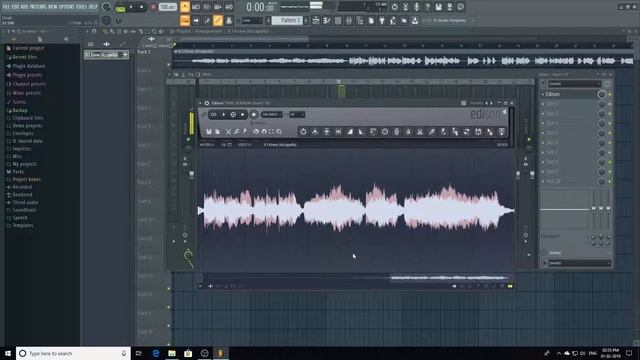Toggle Edison loop recording button
The width and height of the screenshot is (640, 360).
pos(213,115)
